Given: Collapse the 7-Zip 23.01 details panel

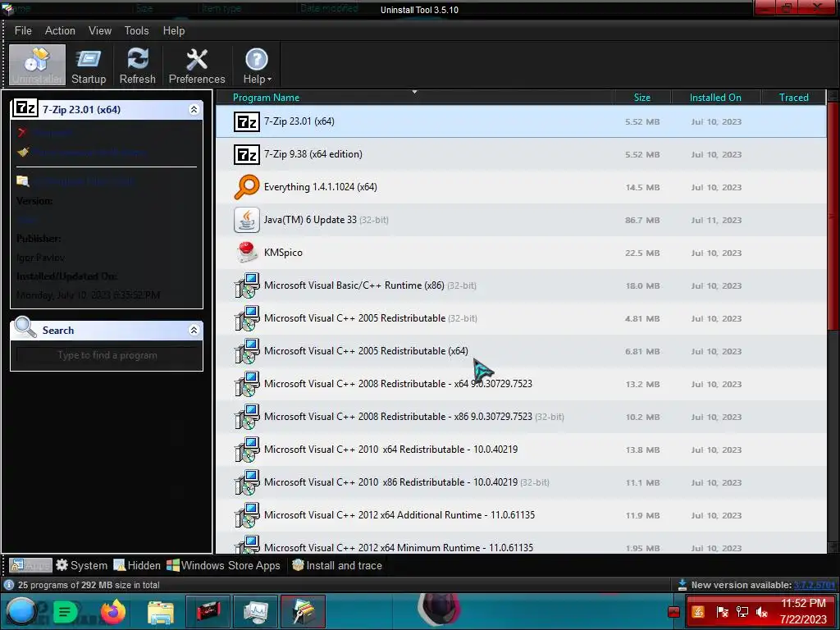Looking at the screenshot, I should click(x=194, y=109).
